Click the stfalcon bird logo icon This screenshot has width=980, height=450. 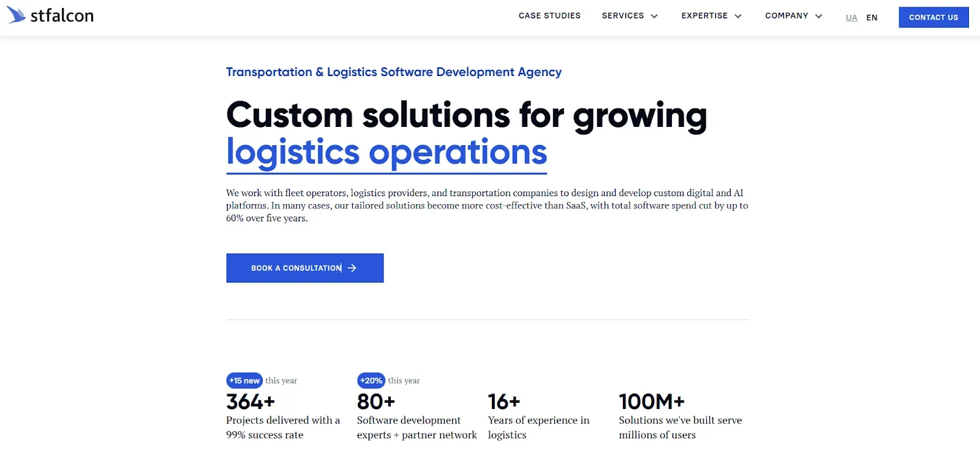17,15
